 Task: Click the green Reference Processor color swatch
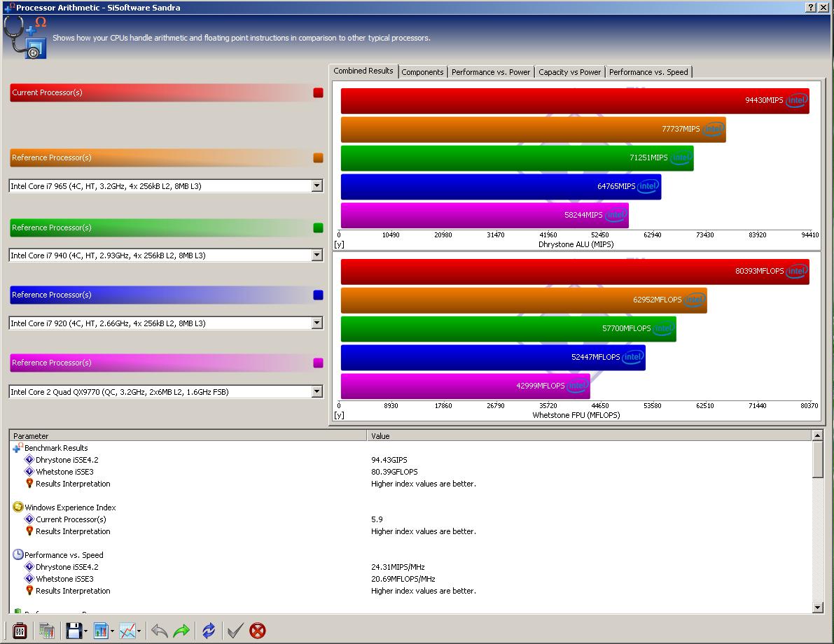click(318, 227)
